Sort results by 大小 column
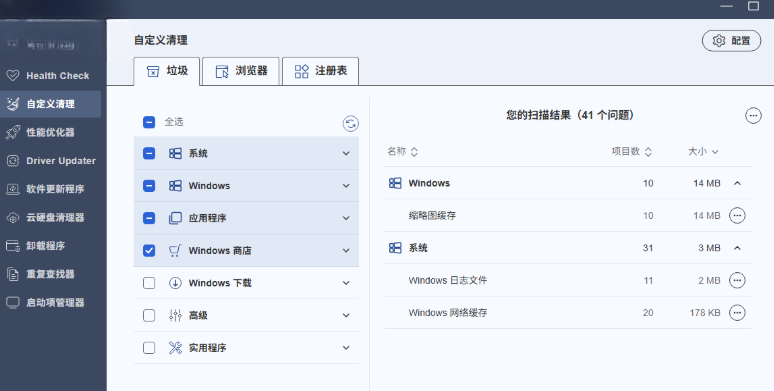Viewport: 774px width, 391px height. pyautogui.click(x=703, y=152)
